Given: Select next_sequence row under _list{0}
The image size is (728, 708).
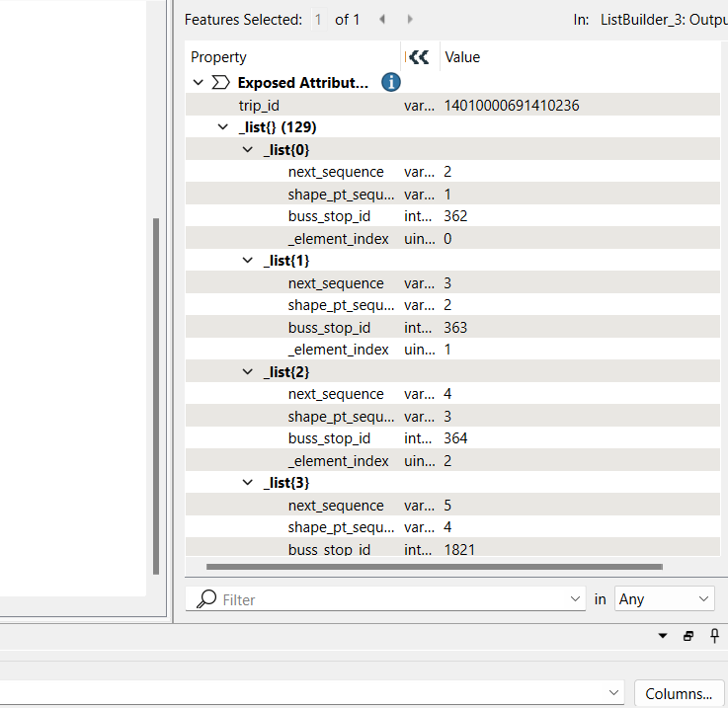Looking at the screenshot, I should (452, 172).
